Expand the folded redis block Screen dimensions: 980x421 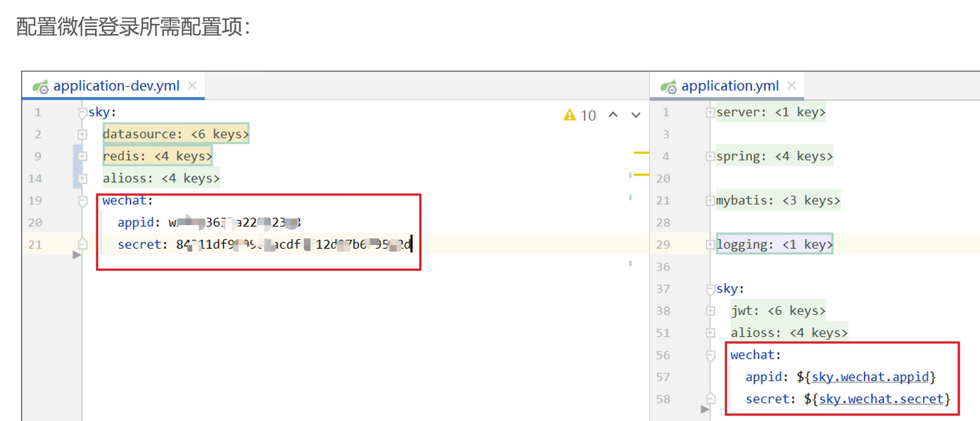click(x=82, y=156)
